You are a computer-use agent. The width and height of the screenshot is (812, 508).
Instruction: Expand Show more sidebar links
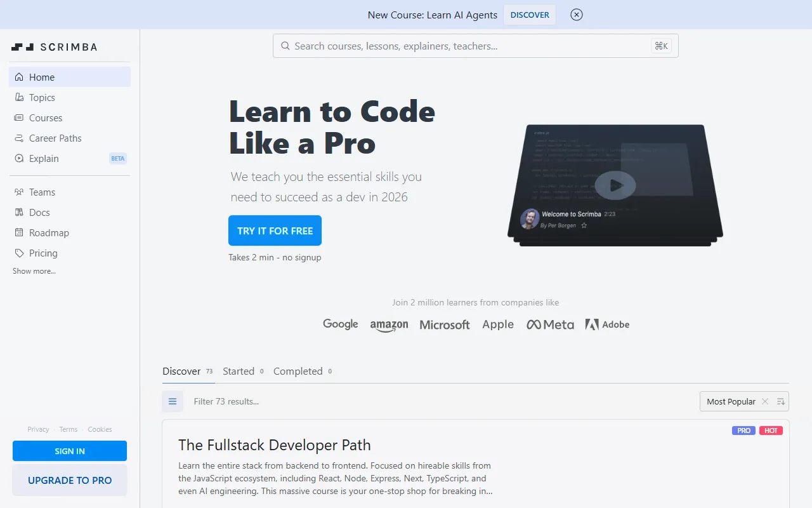point(34,271)
